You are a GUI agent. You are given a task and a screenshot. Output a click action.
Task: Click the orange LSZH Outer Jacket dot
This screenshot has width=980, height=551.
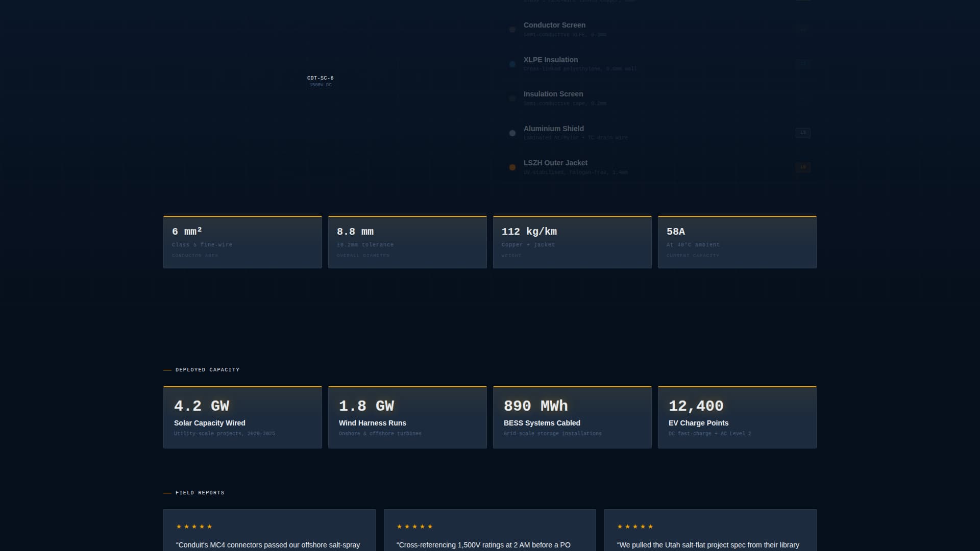[x=512, y=167]
